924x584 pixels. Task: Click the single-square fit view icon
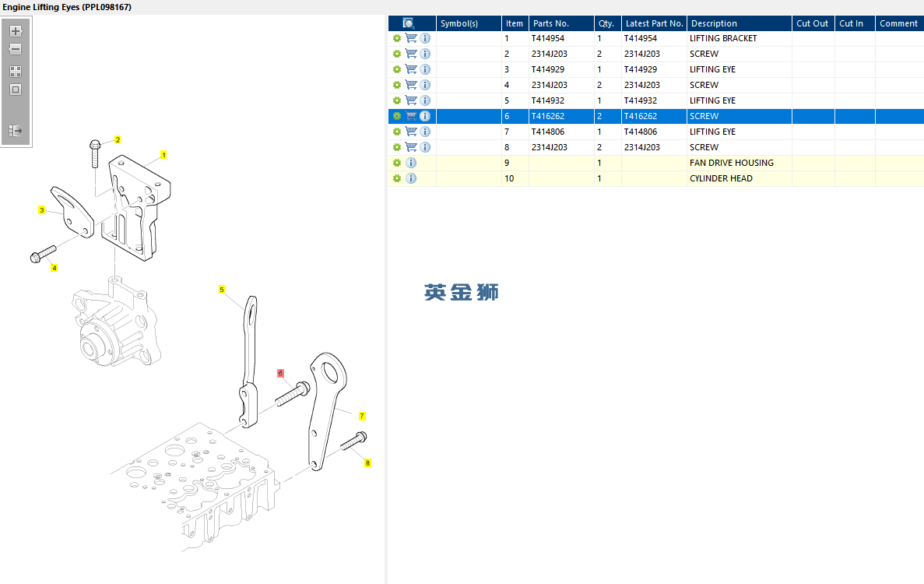[16, 90]
